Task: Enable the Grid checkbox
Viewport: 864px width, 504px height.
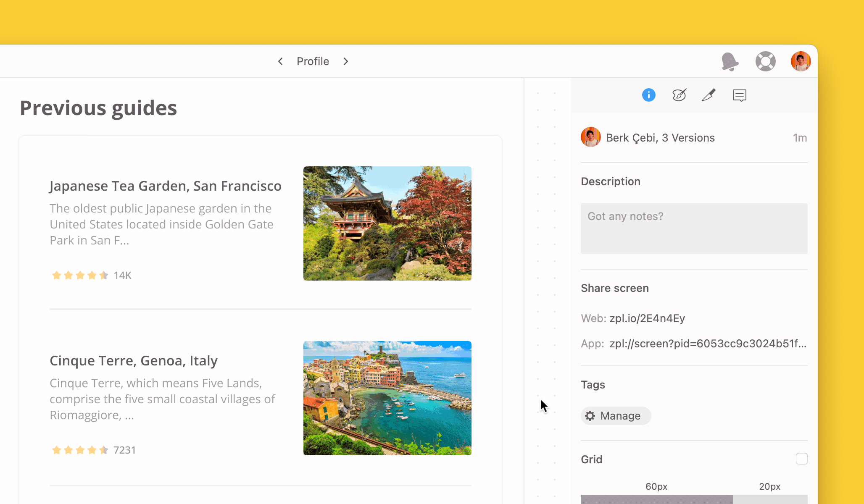Action: click(x=801, y=459)
